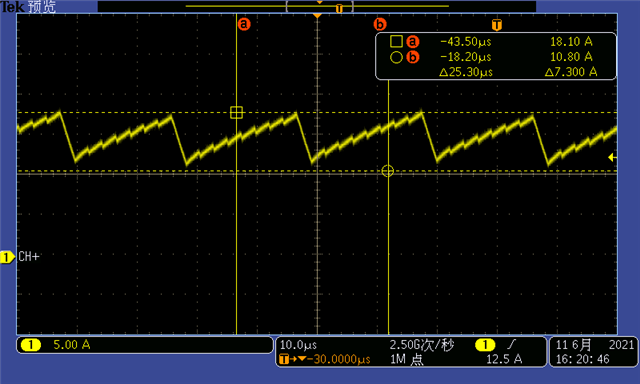Click cursor b label at top
Screen dimensions: 640x384
pos(380,24)
